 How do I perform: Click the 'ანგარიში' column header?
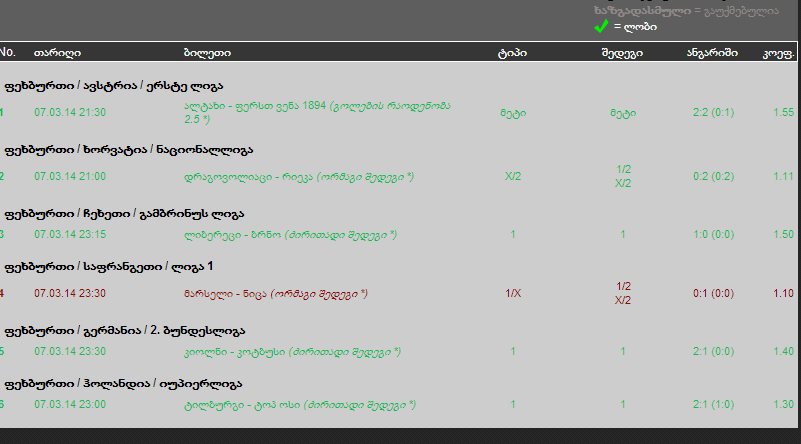712,53
